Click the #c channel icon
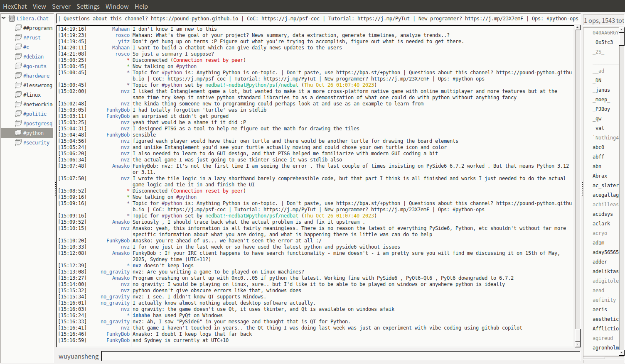625x364 pixels. (x=18, y=47)
